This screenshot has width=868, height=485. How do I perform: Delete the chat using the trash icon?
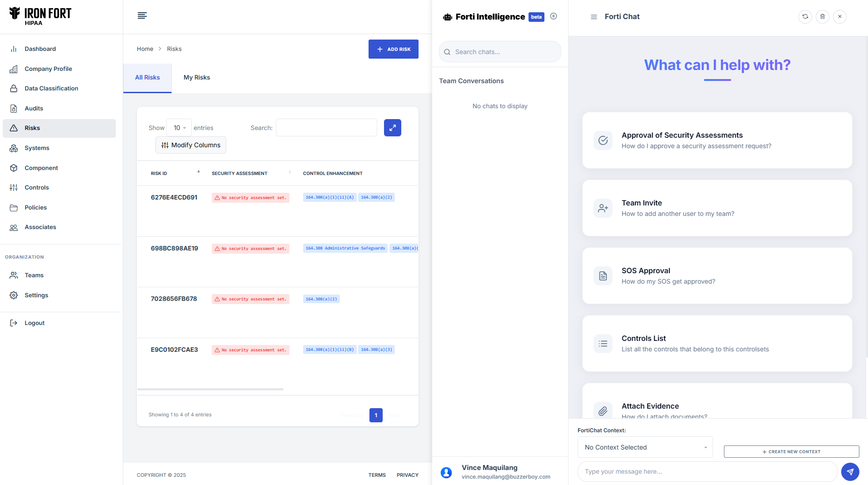coord(822,17)
